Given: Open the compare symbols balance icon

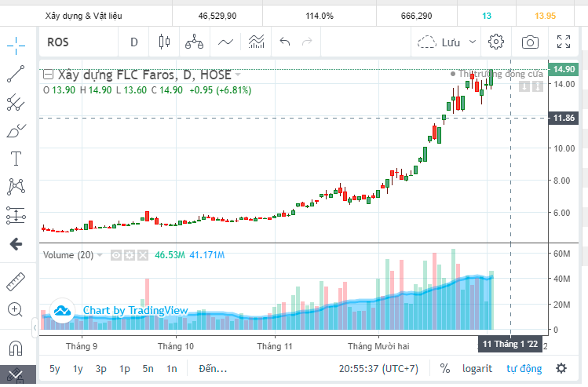Looking at the screenshot, I should [194, 42].
